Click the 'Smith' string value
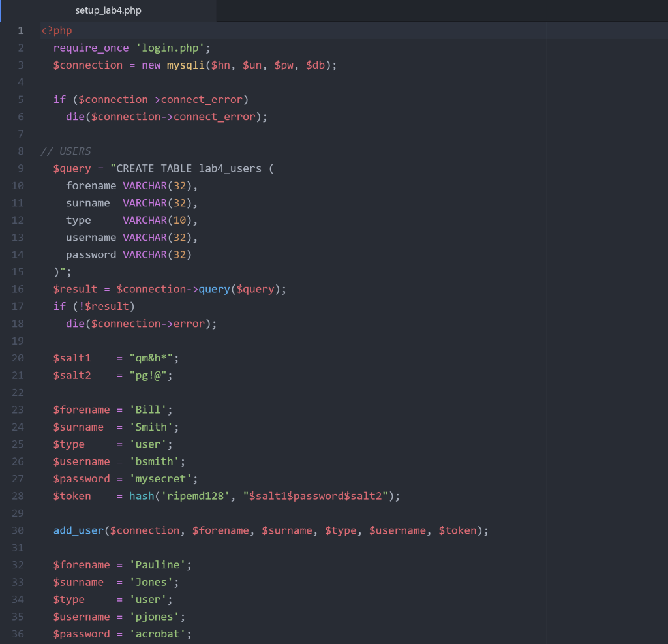This screenshot has width=668, height=644. click(x=151, y=427)
